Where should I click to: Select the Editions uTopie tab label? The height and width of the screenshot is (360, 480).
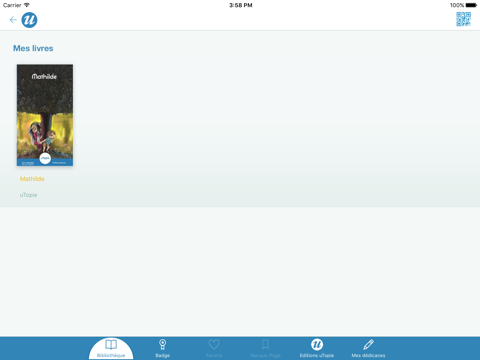coord(317,356)
